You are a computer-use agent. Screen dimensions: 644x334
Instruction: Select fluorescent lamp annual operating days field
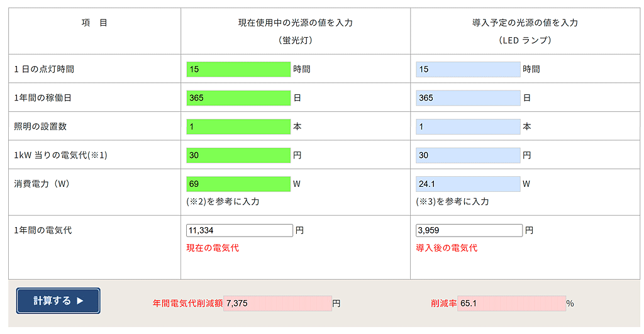pyautogui.click(x=238, y=98)
